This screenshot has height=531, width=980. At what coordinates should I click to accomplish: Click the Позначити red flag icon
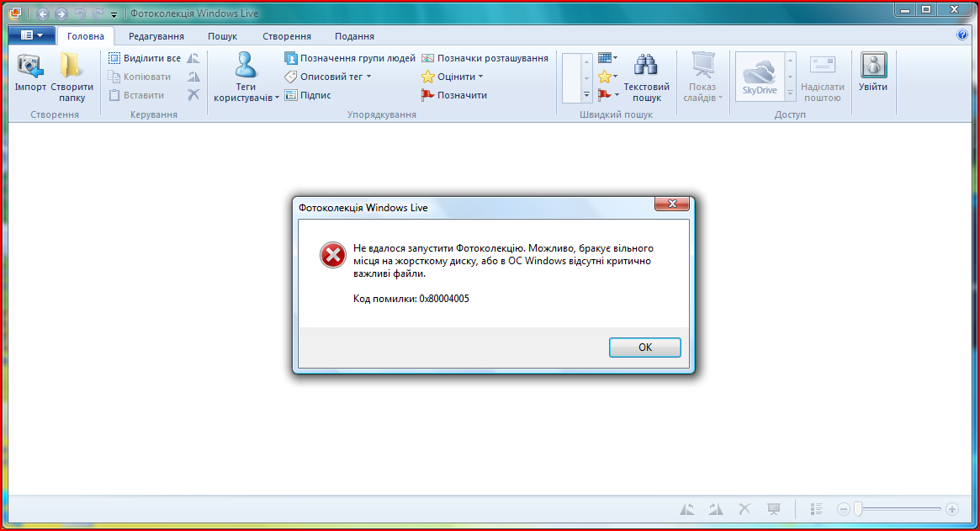point(427,95)
